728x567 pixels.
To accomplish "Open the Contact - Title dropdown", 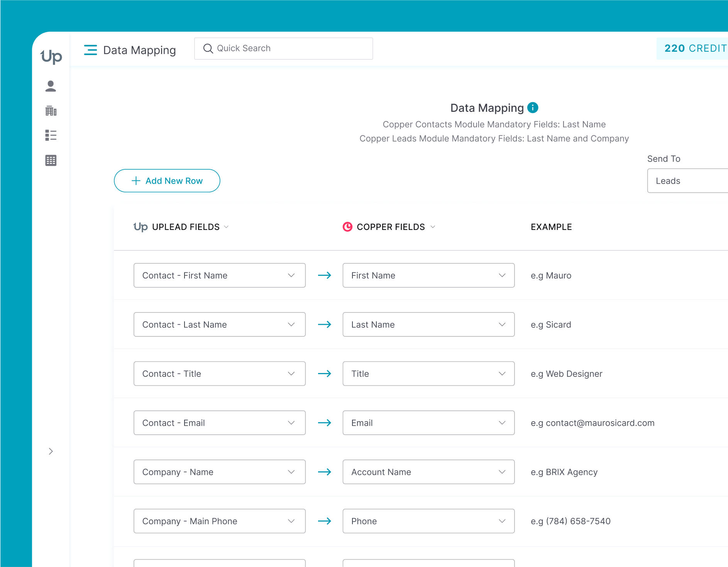I will pyautogui.click(x=220, y=373).
